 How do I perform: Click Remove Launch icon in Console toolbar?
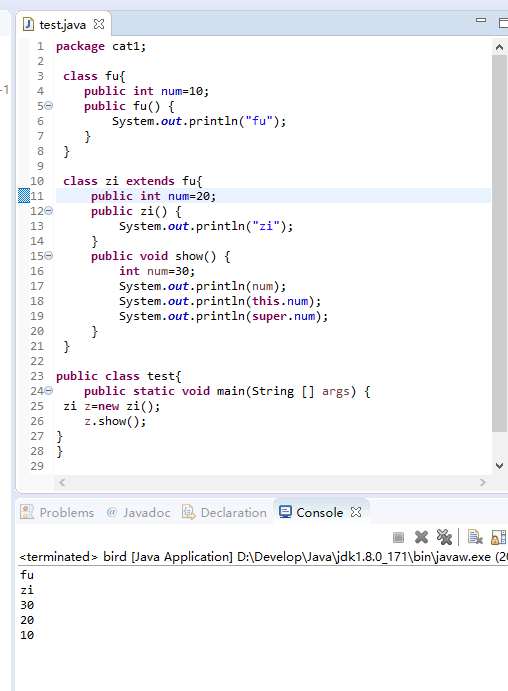422,537
